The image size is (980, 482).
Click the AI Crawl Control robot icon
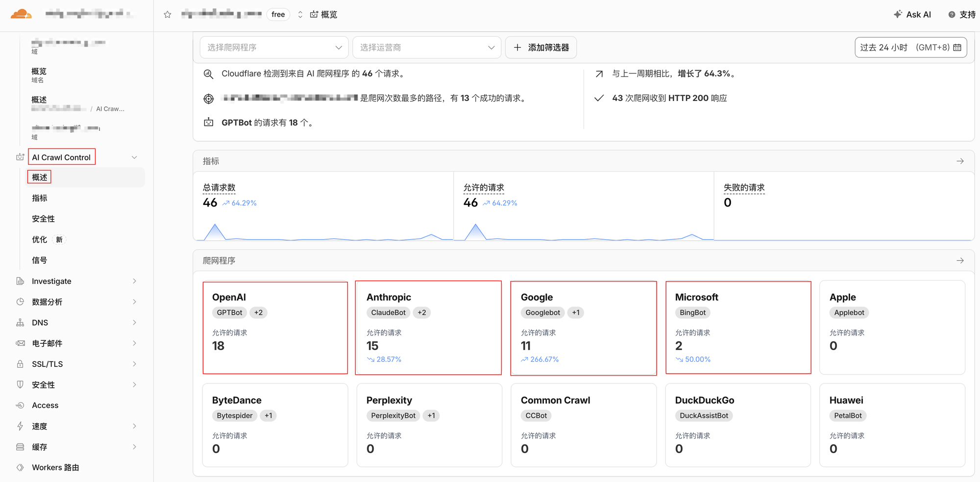tap(20, 157)
